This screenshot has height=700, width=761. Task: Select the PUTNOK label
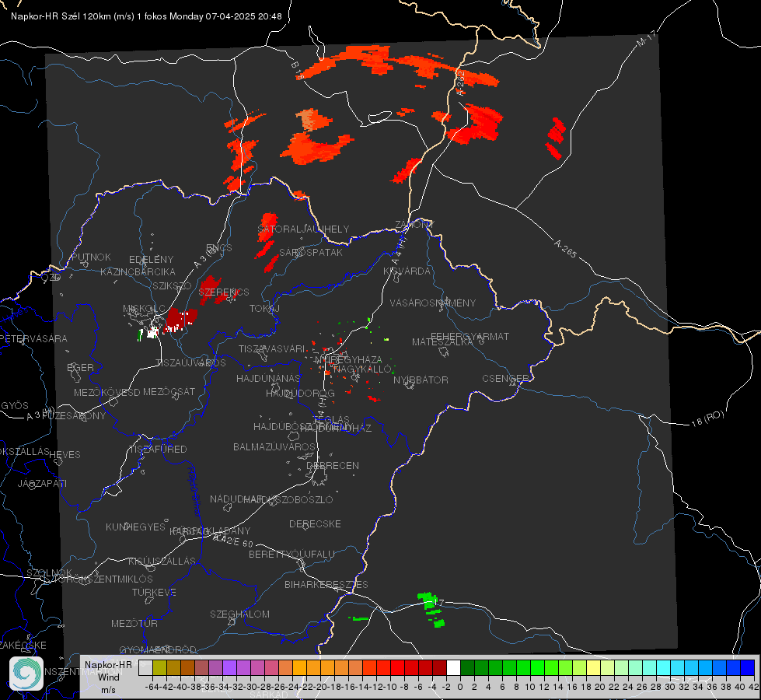91,257
